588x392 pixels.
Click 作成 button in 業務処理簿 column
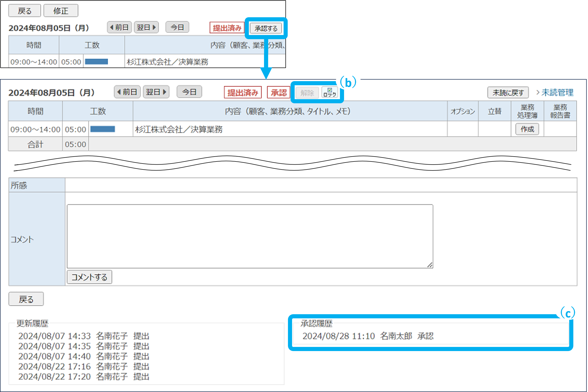[527, 129]
